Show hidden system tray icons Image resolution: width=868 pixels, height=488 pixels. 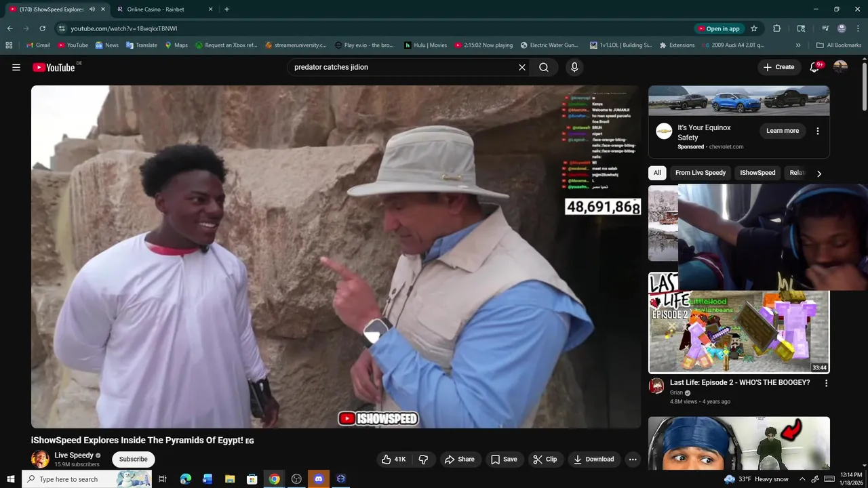pyautogui.click(x=802, y=479)
